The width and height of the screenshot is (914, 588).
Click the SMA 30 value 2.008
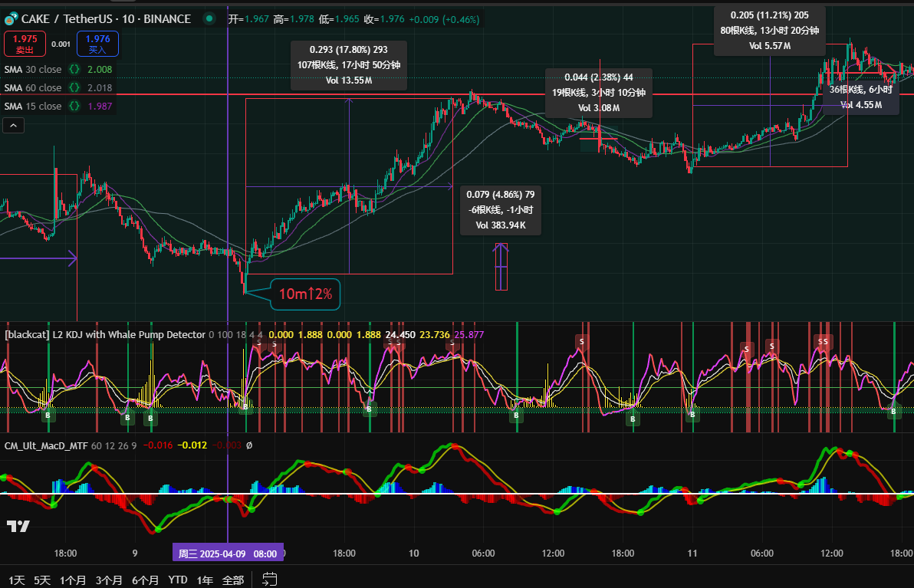[x=100, y=69]
